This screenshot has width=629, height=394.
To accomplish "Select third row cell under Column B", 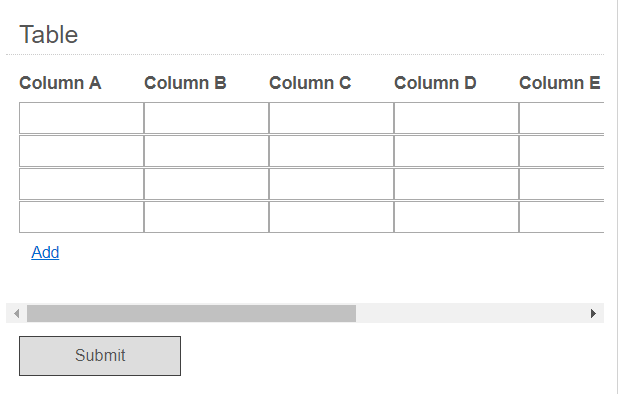I will [x=206, y=184].
